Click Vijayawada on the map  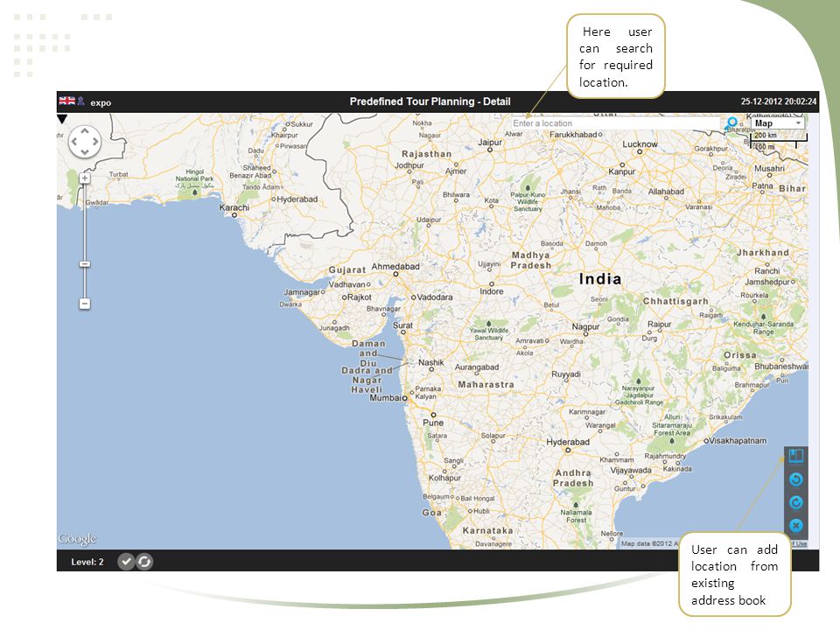631,470
